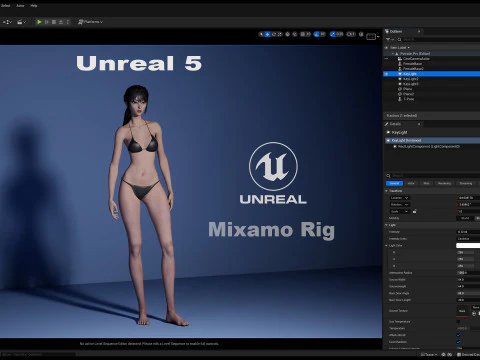The image size is (480, 360).
Task: Toggle world/local coordinate globe icon
Action: point(287,34)
